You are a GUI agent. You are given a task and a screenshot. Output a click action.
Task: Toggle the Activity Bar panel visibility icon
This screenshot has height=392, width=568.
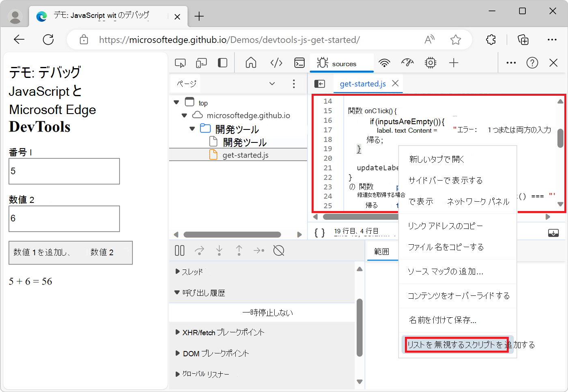222,63
